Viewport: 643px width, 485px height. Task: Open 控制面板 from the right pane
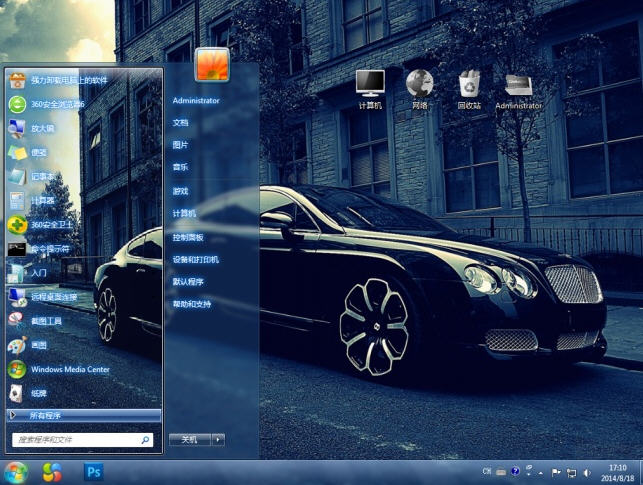tap(188, 237)
